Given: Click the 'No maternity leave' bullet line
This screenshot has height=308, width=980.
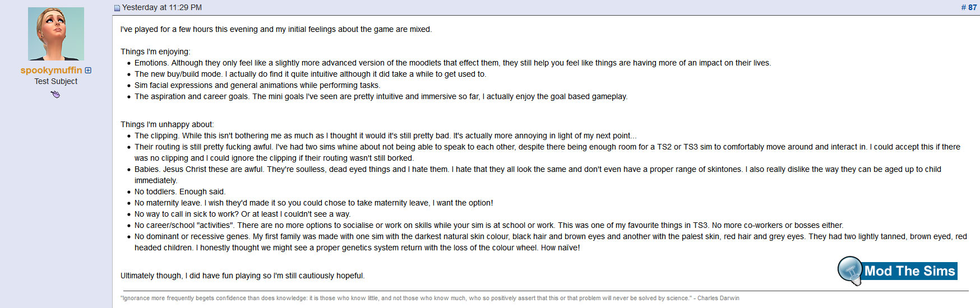Looking at the screenshot, I should 314,203.
